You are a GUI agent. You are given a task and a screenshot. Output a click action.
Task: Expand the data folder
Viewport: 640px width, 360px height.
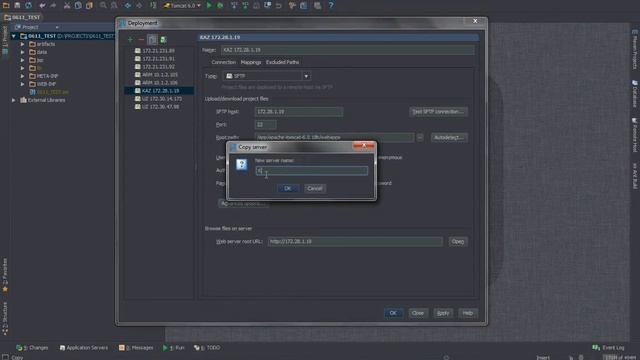(x=23, y=52)
